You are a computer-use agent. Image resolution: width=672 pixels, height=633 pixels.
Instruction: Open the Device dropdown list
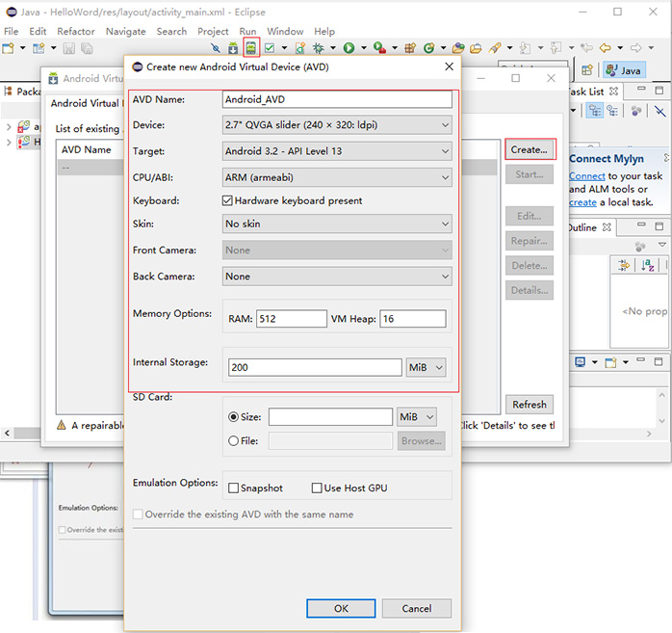(x=336, y=125)
